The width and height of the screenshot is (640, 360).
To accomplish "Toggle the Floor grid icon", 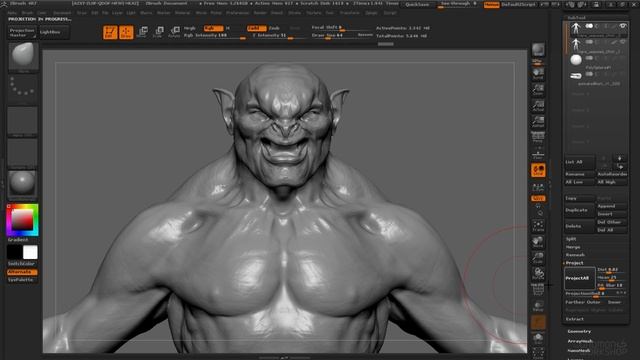I will (x=538, y=154).
